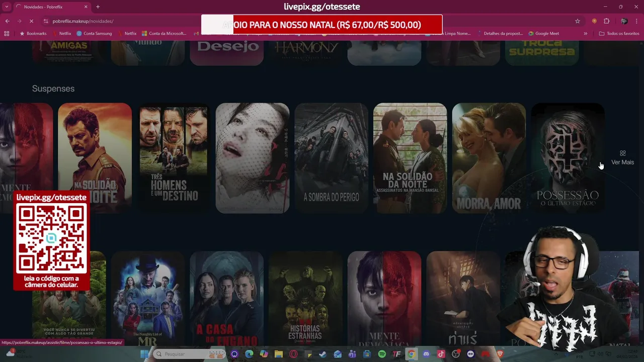Open The Naughty List of Mr poster
This screenshot has width=644, height=362.
pyautogui.click(x=148, y=299)
